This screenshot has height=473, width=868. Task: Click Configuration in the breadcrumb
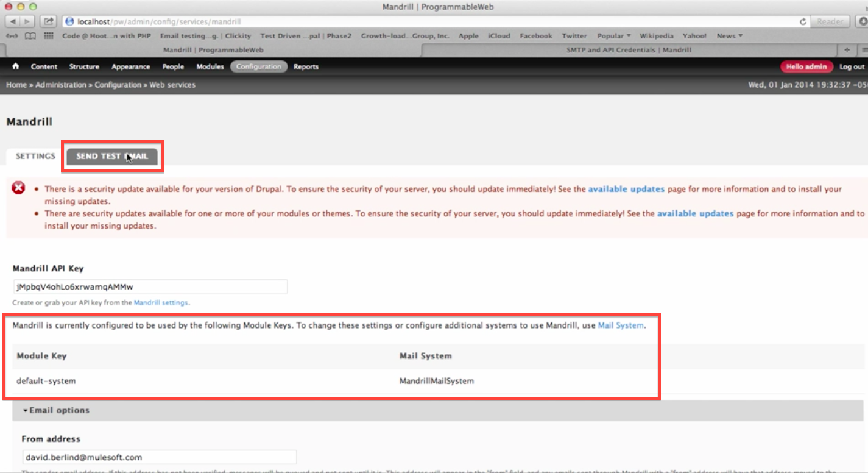point(118,85)
